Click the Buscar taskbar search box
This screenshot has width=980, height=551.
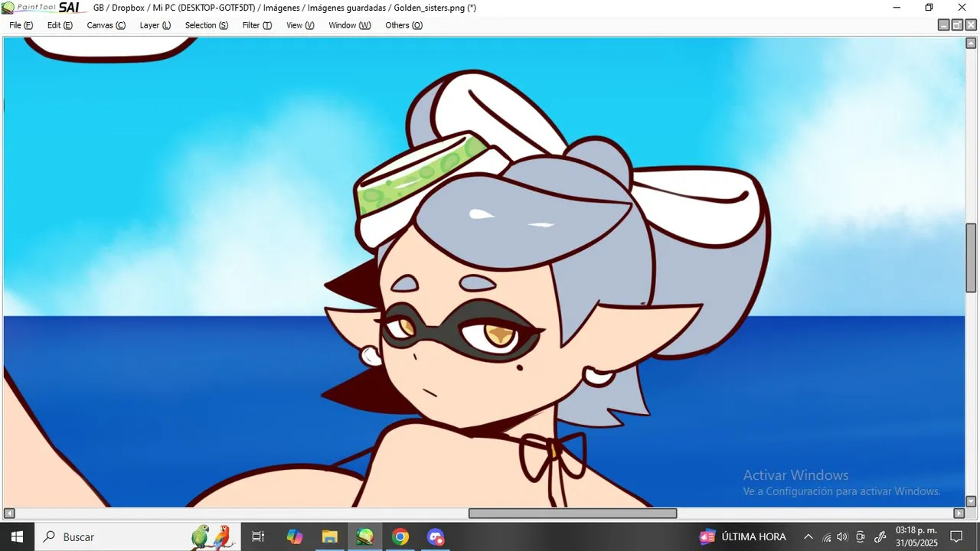(x=138, y=536)
